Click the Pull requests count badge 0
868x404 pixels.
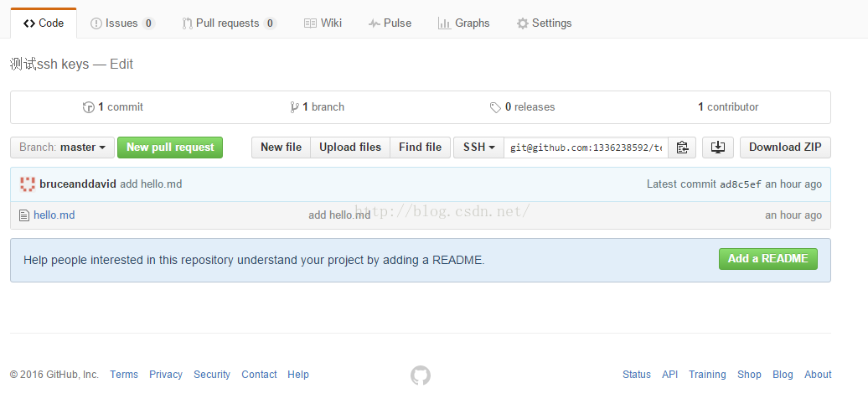click(x=270, y=23)
